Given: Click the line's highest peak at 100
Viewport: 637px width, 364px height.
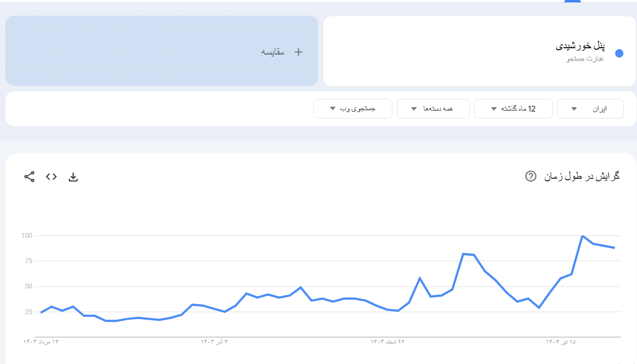Looking at the screenshot, I should tap(582, 236).
